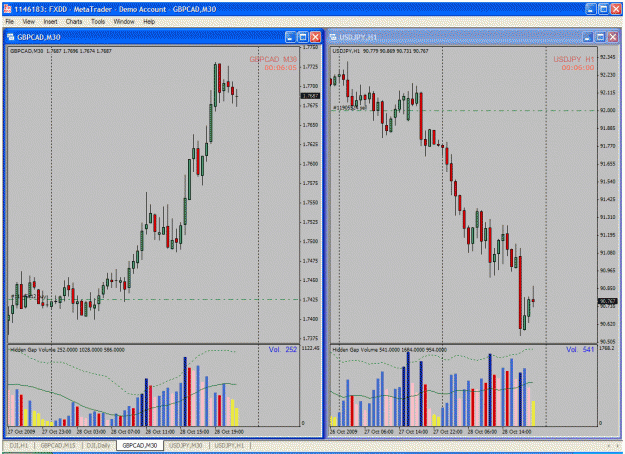Screen dimensions: 625x454
Task: Close the GBPCAD,M30 chart window
Action: click(x=315, y=37)
